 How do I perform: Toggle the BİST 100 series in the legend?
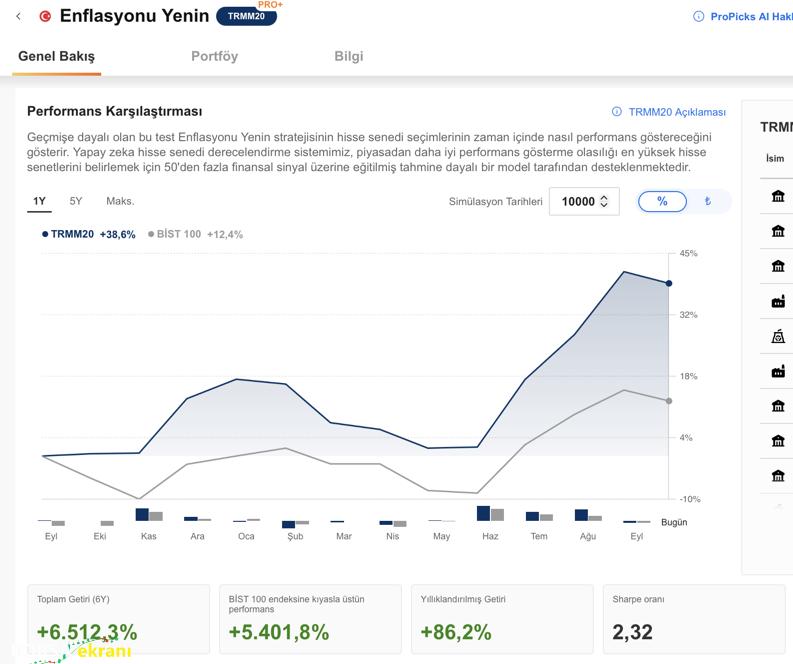pyautogui.click(x=195, y=234)
